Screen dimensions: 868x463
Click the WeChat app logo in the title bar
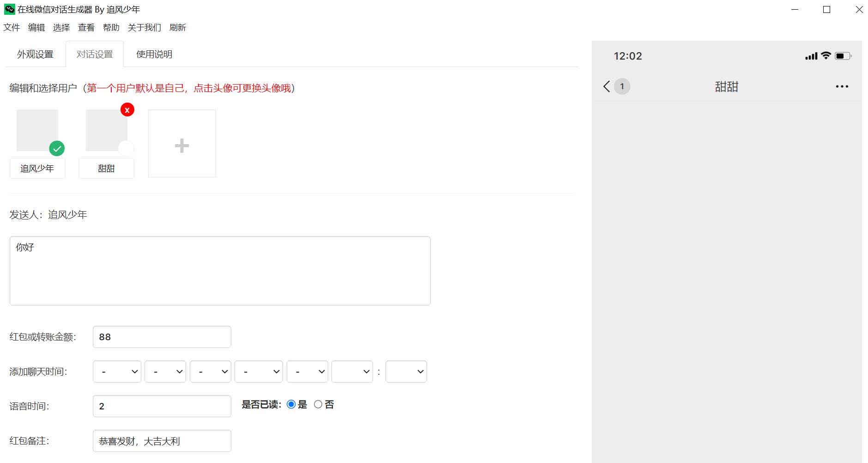pyautogui.click(x=9, y=9)
